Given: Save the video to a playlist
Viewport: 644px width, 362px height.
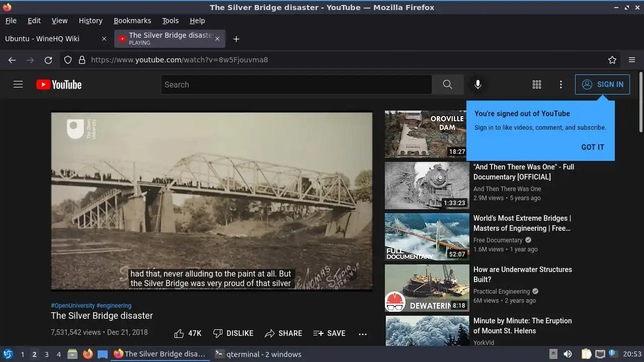Looking at the screenshot, I should tap(329, 333).
